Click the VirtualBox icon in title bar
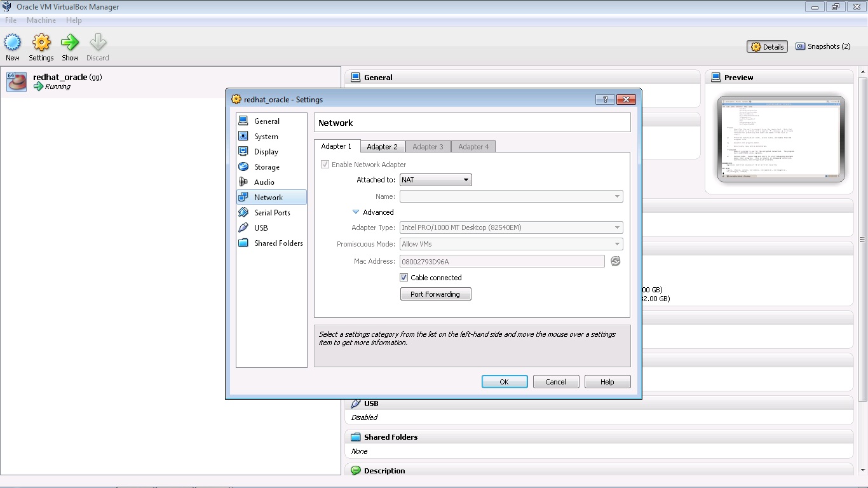 point(8,7)
